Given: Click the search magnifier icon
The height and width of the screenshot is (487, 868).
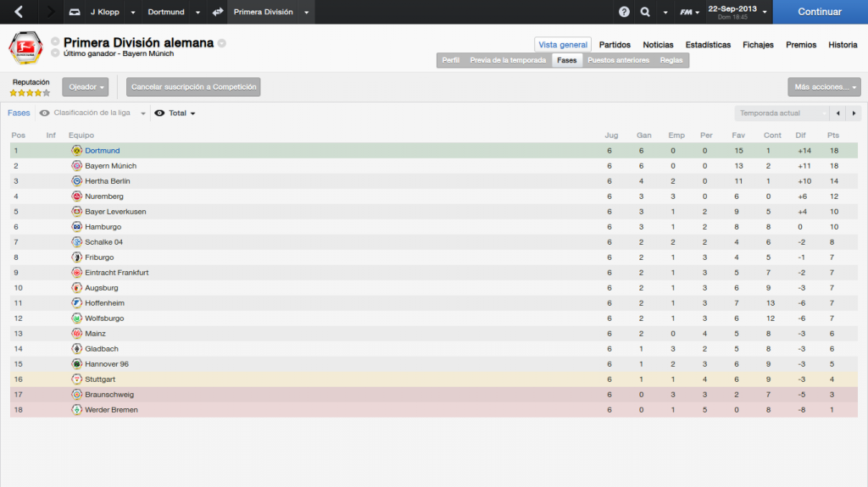Looking at the screenshot, I should coord(645,12).
